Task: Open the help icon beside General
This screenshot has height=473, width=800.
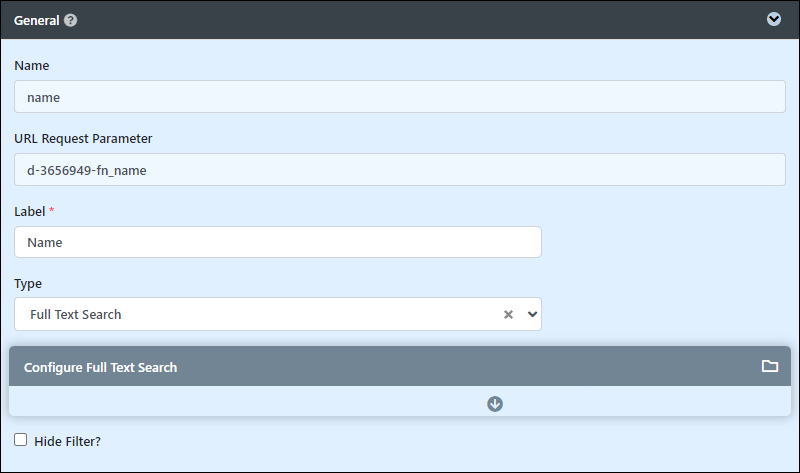Action: pyautogui.click(x=71, y=20)
